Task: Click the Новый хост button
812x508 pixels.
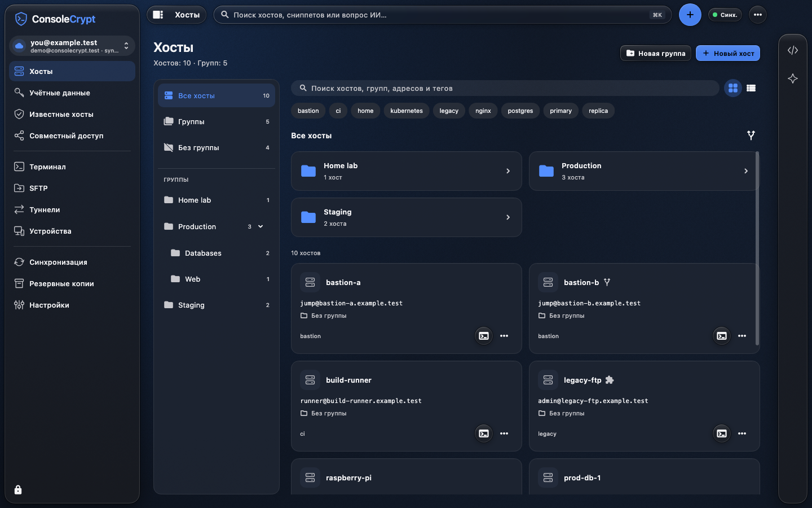Action: click(728, 53)
